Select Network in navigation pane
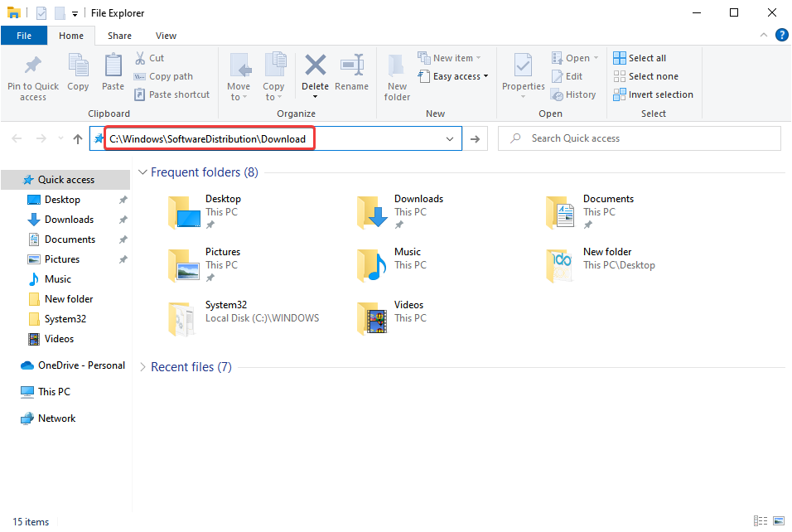Screen dimensions: 792x532 pos(56,418)
